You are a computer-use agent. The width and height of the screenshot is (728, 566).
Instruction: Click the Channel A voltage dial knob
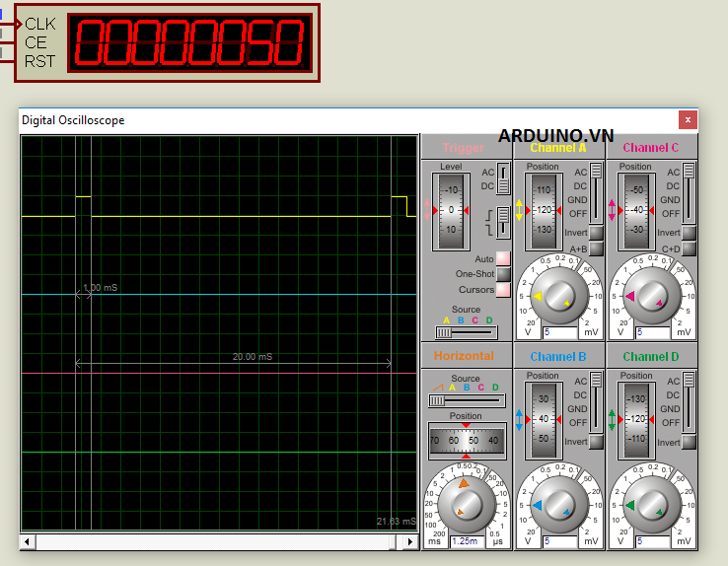559,296
